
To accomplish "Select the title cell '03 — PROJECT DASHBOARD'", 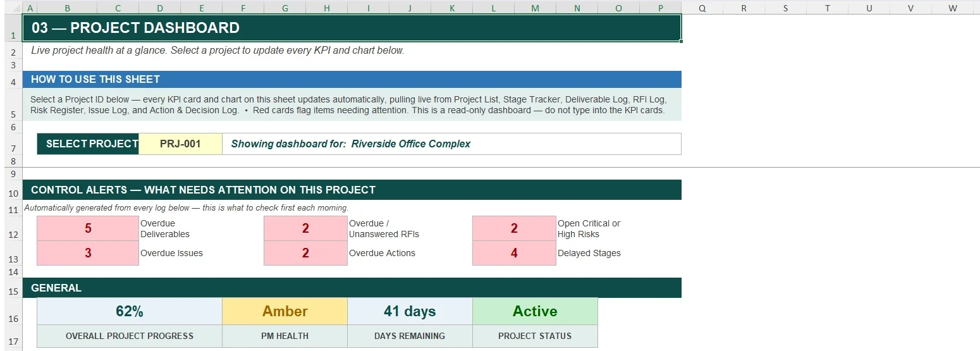I will tap(352, 28).
